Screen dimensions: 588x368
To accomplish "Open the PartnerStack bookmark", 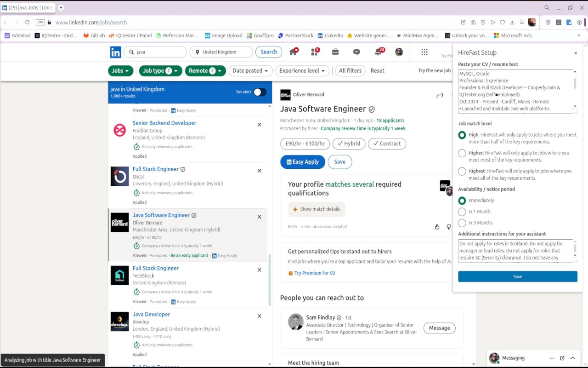I will pyautogui.click(x=295, y=35).
